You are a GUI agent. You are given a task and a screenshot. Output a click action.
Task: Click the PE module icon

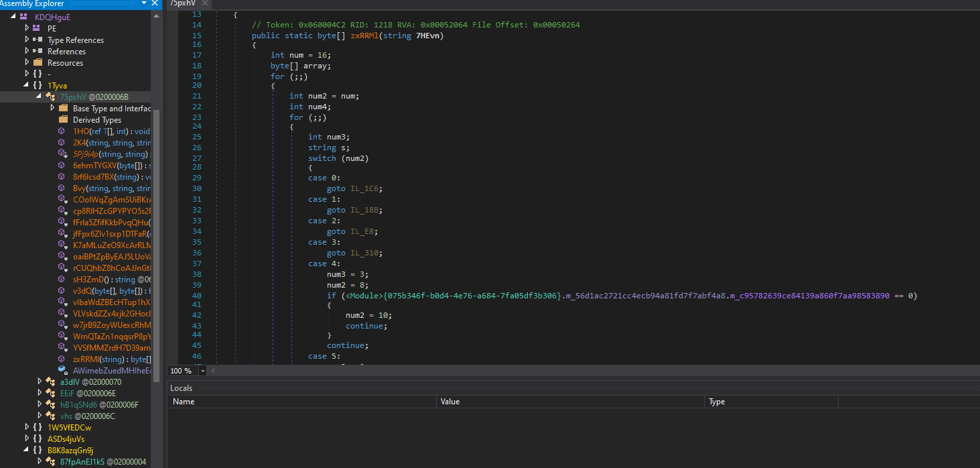pos(37,28)
